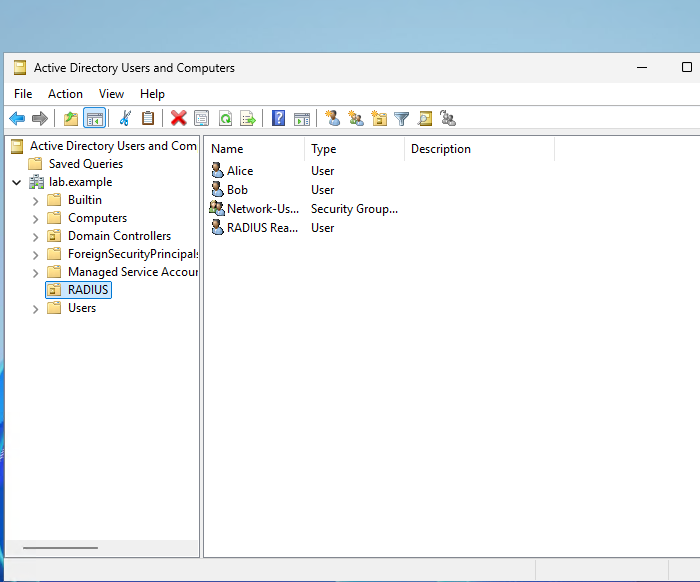Go up one level with folder icon
This screenshot has width=700, height=582.
pyautogui.click(x=71, y=118)
